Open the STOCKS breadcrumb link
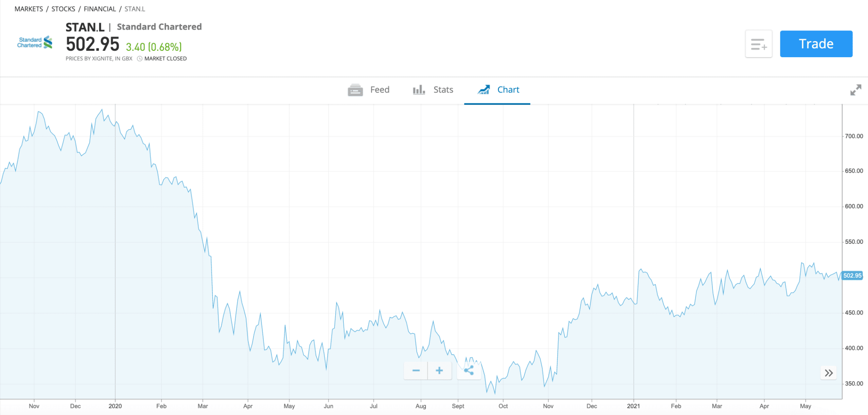Image resolution: width=868 pixels, height=415 pixels. (64, 8)
